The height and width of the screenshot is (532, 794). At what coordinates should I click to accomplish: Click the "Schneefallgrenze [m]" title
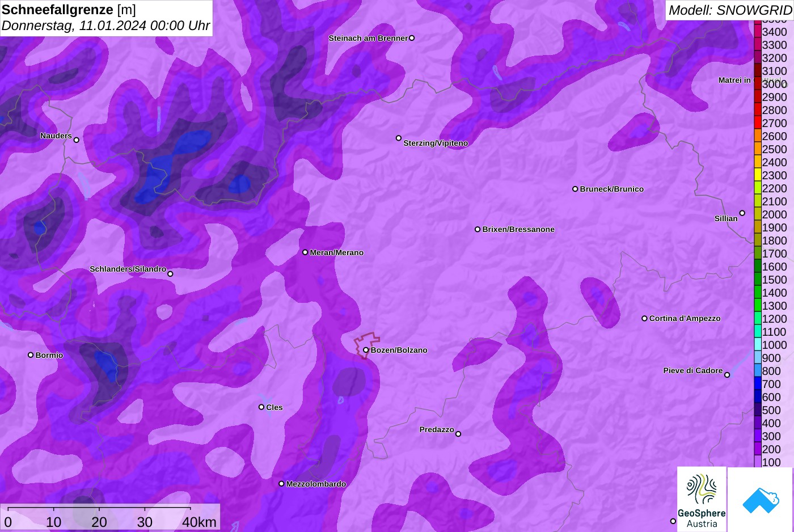coord(69,10)
